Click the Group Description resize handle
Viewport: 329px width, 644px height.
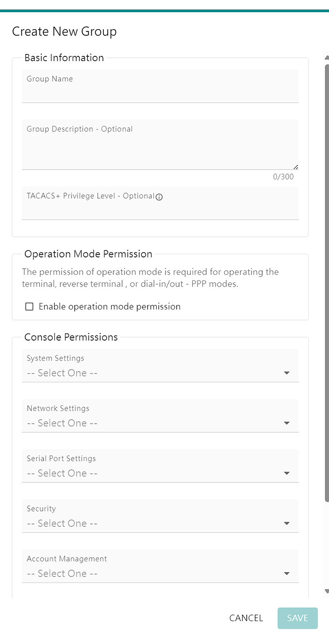pyautogui.click(x=296, y=167)
